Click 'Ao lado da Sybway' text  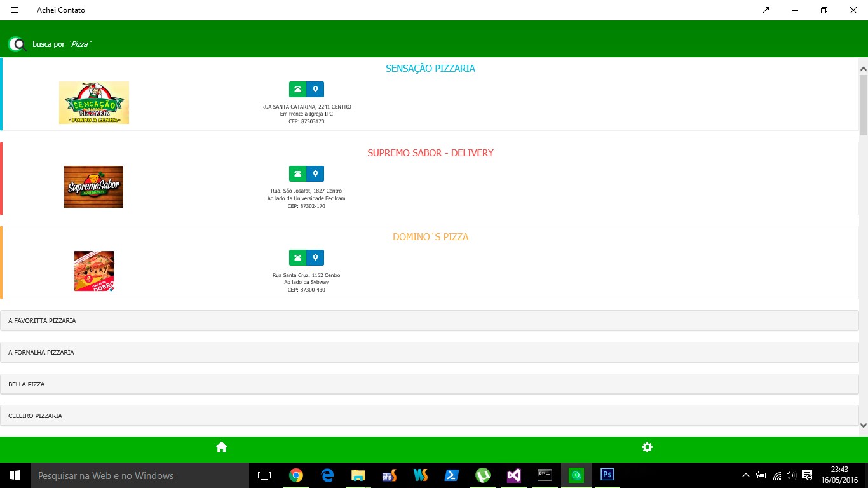pyautogui.click(x=306, y=282)
